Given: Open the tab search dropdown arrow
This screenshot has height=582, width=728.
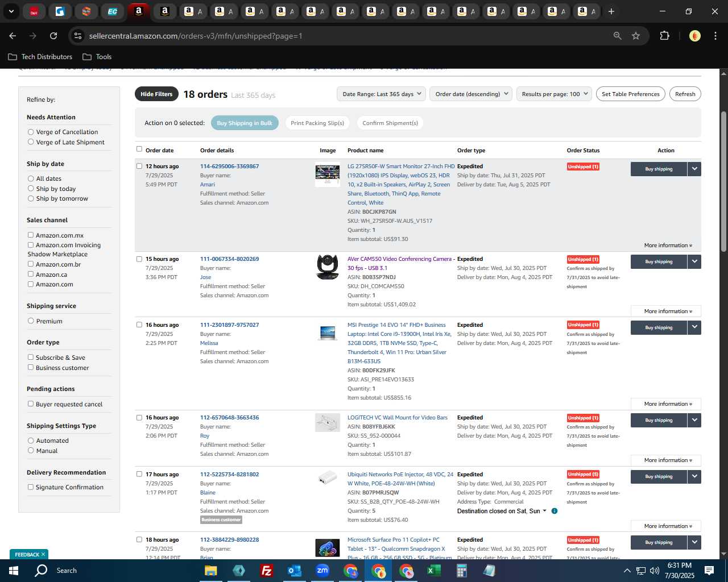Looking at the screenshot, I should [11, 11].
